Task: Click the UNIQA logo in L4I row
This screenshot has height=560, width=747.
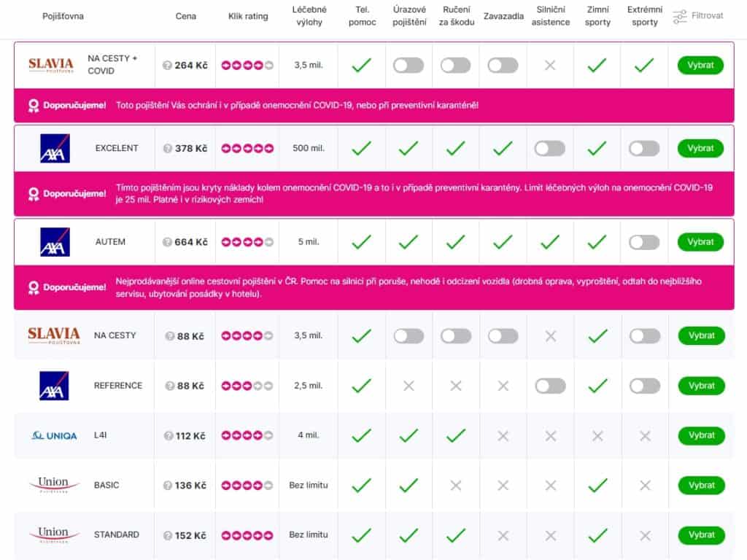Action: [x=54, y=435]
